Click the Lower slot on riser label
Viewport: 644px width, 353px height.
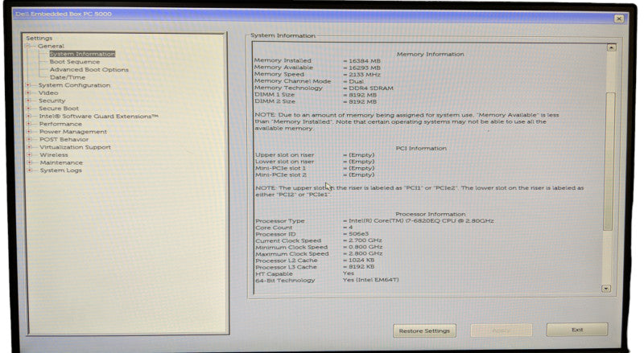click(x=285, y=162)
